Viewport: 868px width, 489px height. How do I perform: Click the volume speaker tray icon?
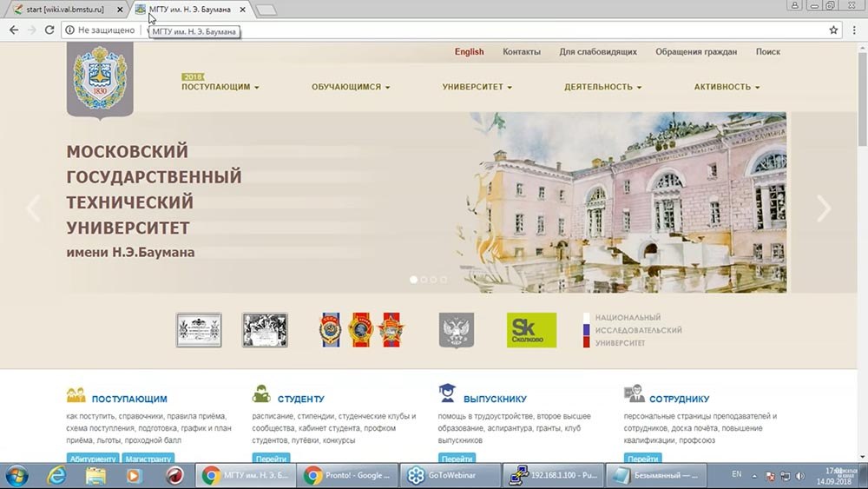coord(800,476)
